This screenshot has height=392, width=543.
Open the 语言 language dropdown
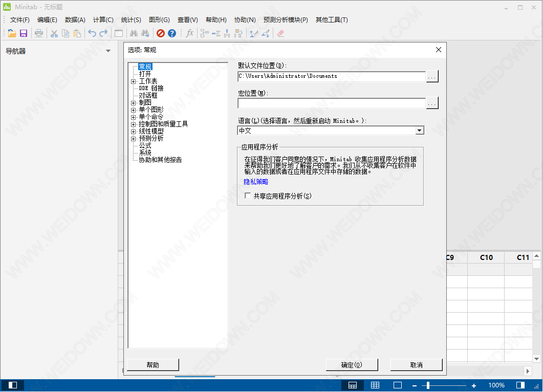pyautogui.click(x=419, y=130)
